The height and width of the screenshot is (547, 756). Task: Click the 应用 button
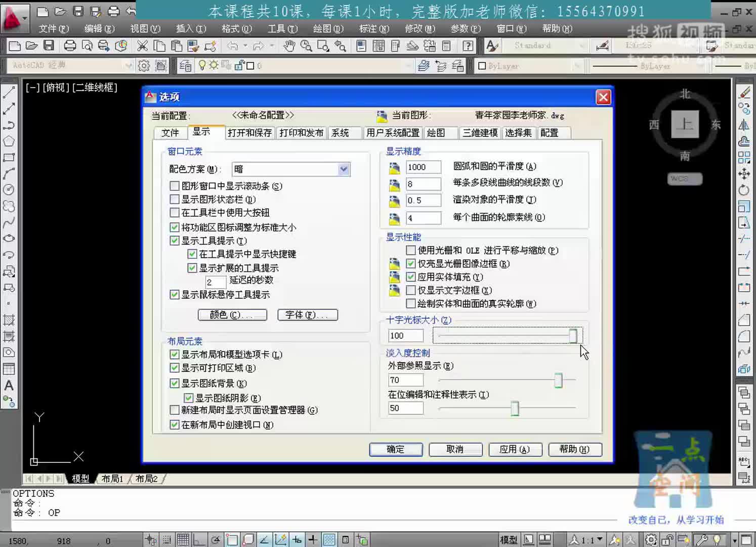tap(515, 449)
